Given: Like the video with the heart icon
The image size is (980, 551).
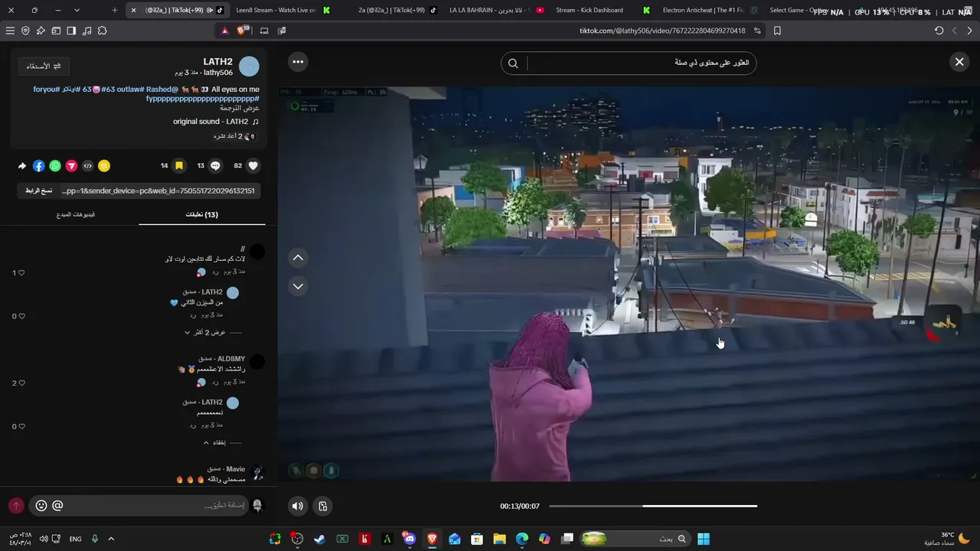Looking at the screenshot, I should (253, 165).
